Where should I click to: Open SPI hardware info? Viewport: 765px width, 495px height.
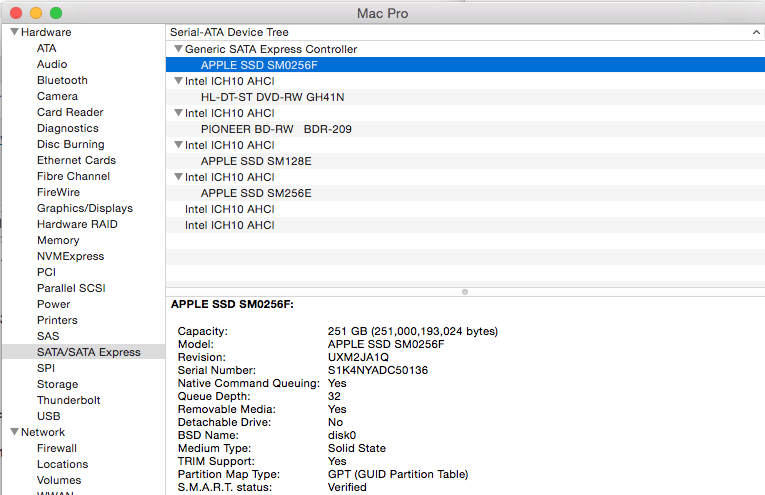click(46, 368)
